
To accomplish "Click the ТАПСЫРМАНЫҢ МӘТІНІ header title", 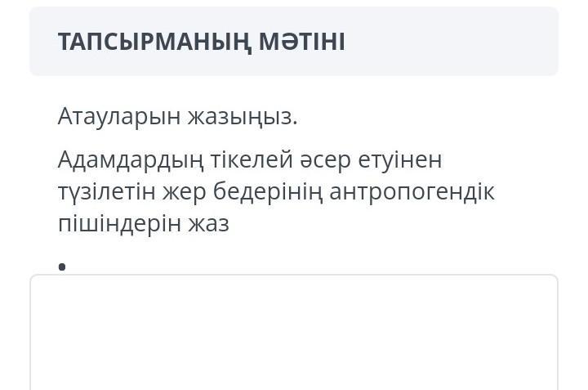I will [x=202, y=42].
